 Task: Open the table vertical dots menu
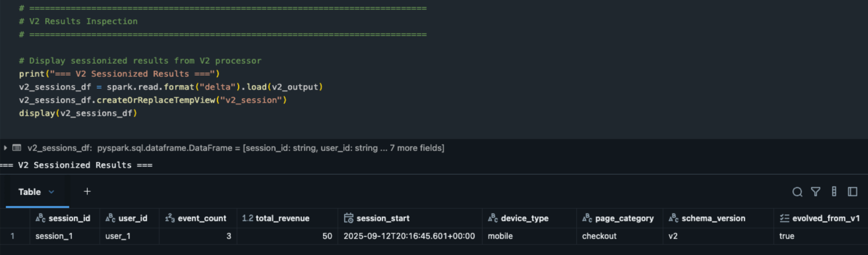click(x=834, y=192)
